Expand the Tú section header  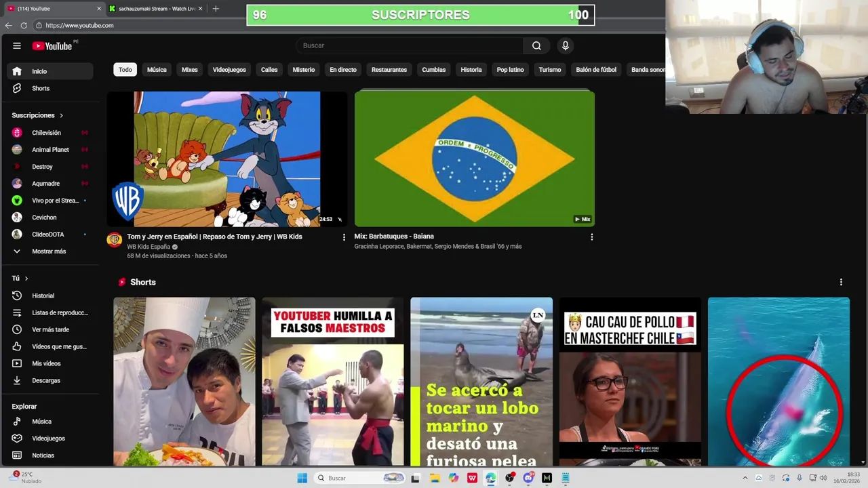coord(20,279)
